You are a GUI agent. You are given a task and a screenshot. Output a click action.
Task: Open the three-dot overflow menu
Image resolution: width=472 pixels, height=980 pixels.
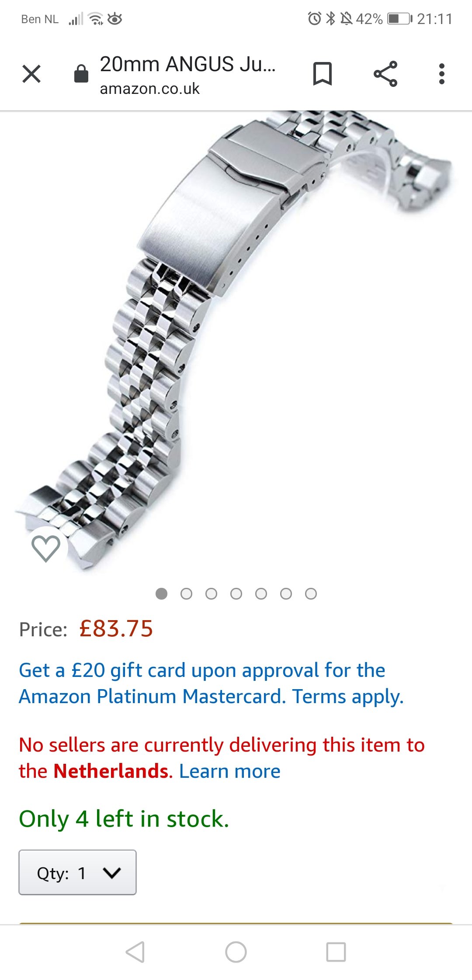click(442, 74)
